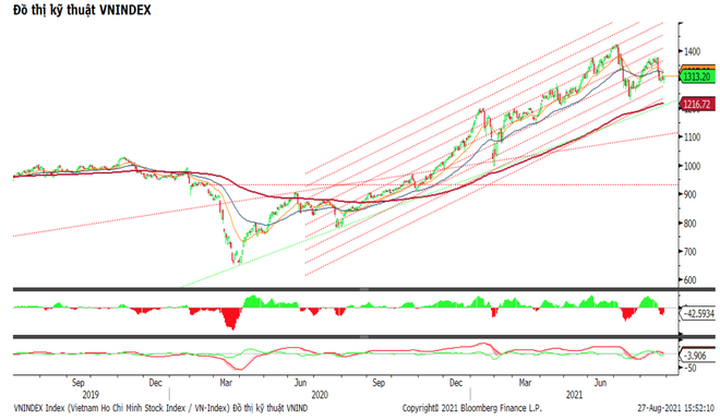Click the price peak above 1400
This screenshot has height=420, width=720.
tap(616, 46)
